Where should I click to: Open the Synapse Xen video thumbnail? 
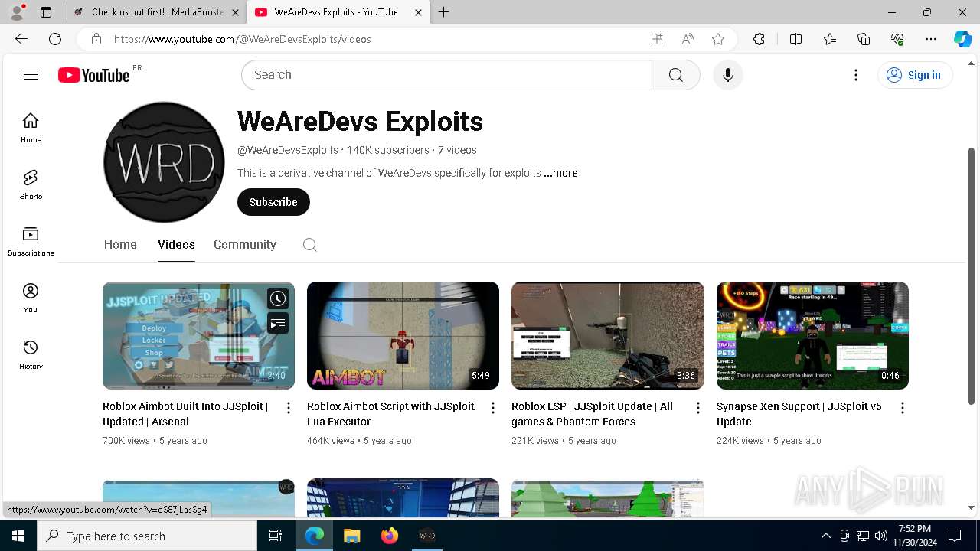click(812, 335)
